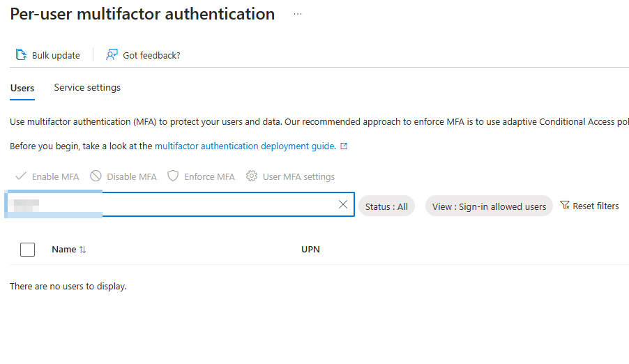The height and width of the screenshot is (364, 629).
Task: Open the more options ellipsis beside title
Action: [298, 14]
